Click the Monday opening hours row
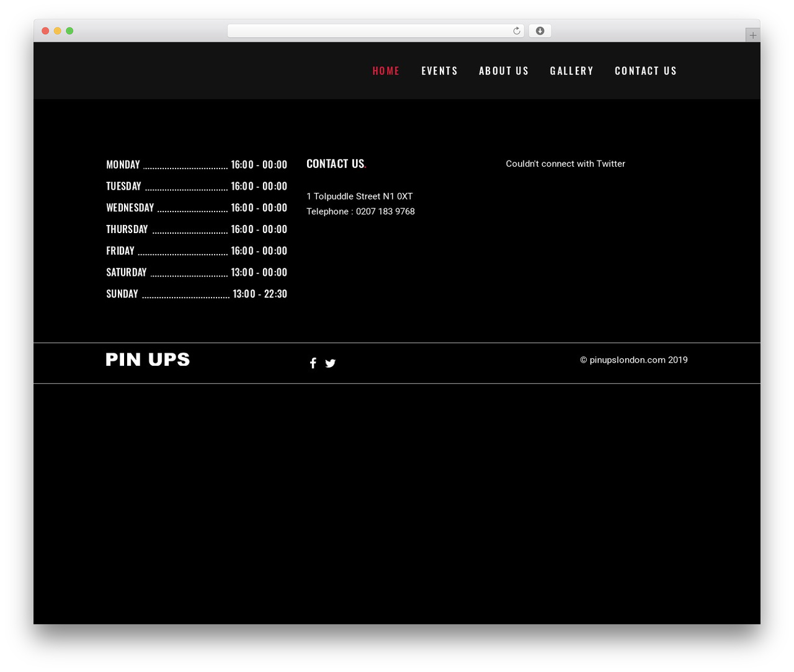 coord(197,164)
